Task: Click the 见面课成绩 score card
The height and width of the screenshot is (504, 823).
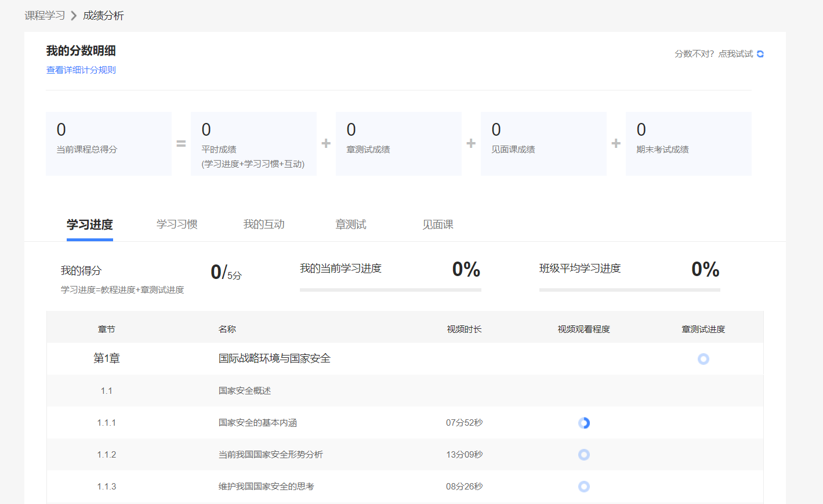Action: point(543,144)
